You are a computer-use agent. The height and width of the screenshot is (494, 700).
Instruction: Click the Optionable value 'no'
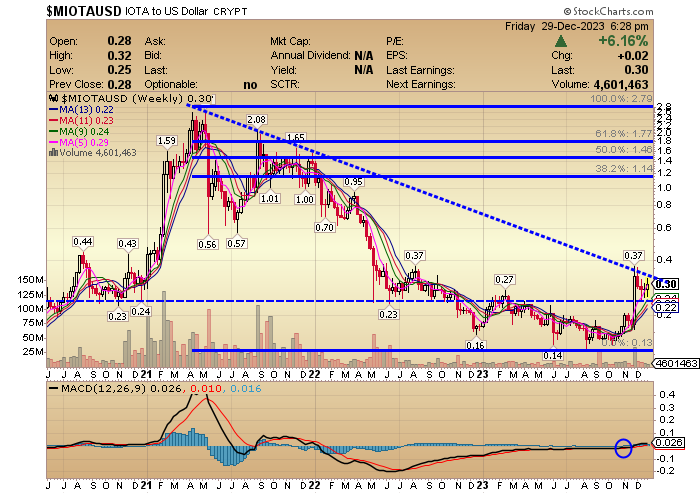coord(250,85)
